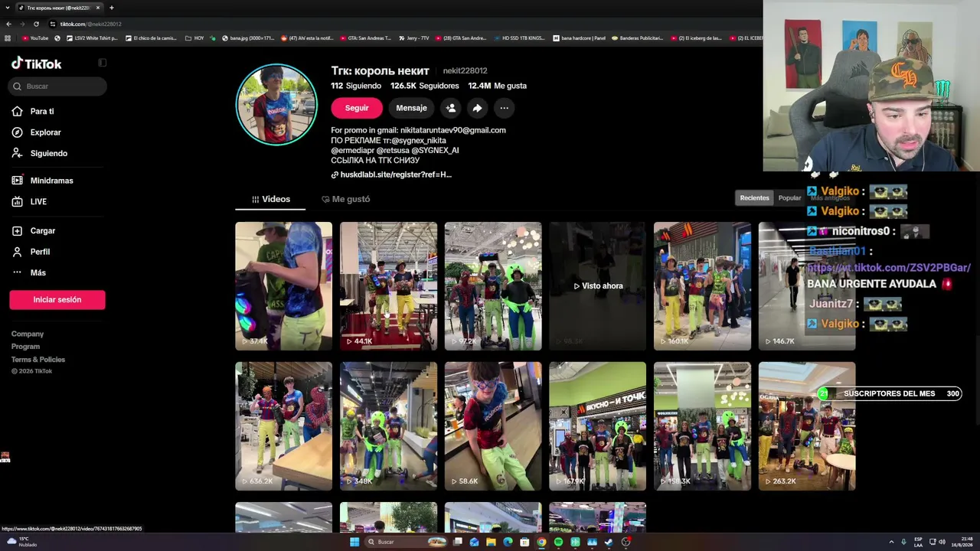
Task: Reload the page with the refresh icon
Action: (x=36, y=24)
